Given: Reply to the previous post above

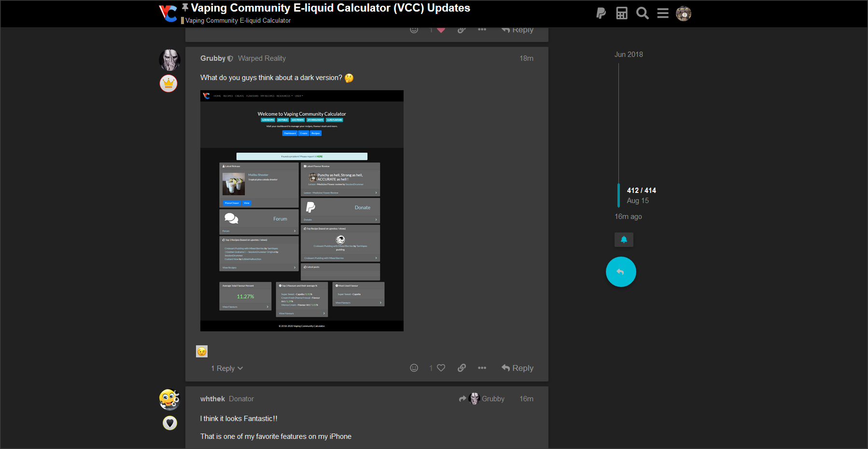Looking at the screenshot, I should (518, 30).
